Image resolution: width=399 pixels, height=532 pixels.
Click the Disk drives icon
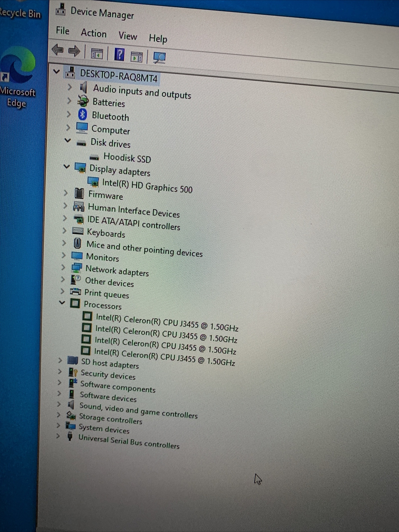[81, 143]
